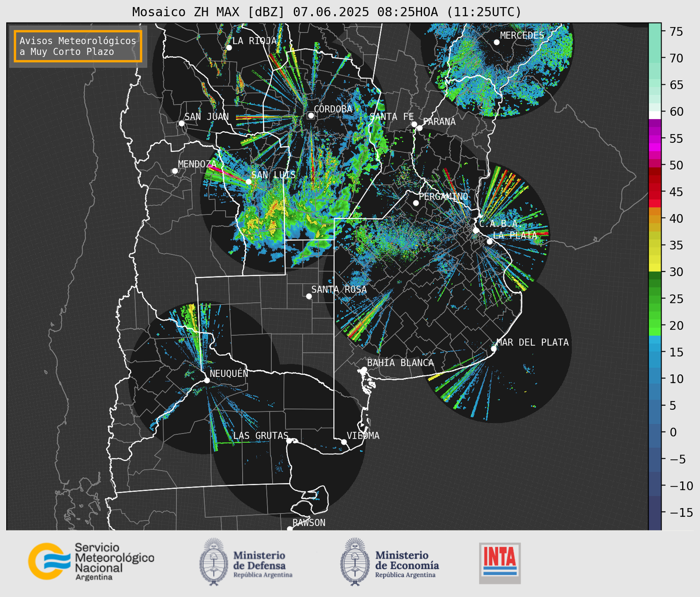Click the Santa Fe city marker dot
This screenshot has height=597, width=700.
coord(414,124)
